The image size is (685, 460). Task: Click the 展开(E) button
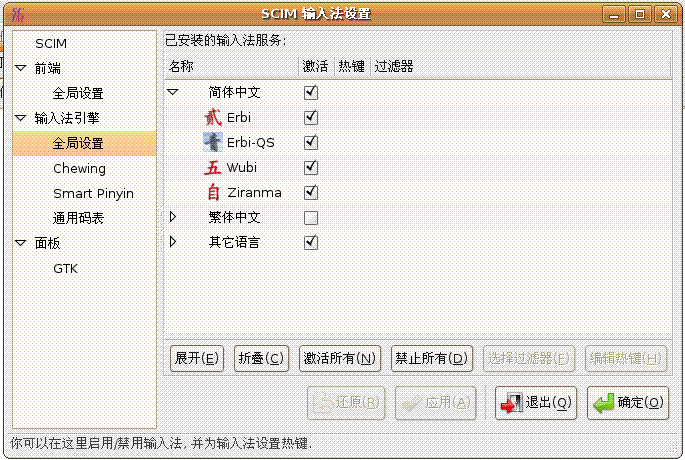click(x=197, y=359)
